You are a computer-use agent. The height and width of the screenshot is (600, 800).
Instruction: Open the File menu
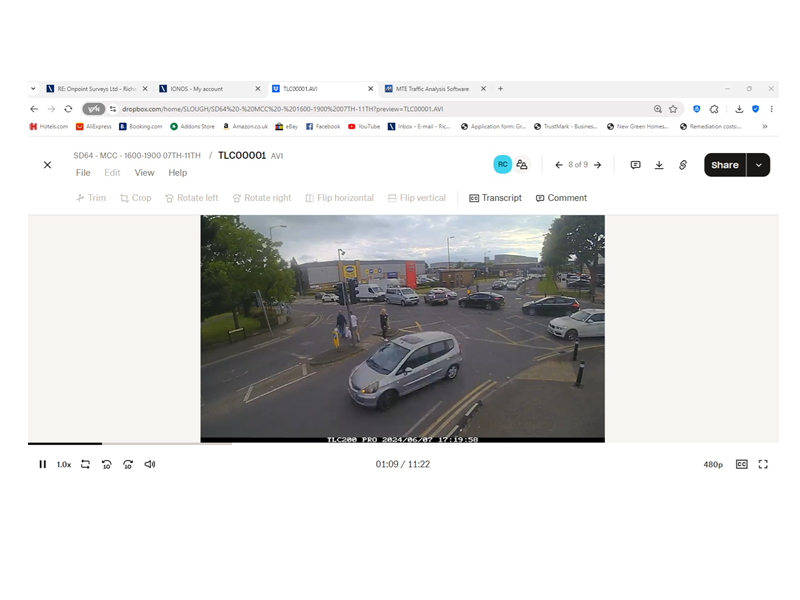tap(83, 173)
